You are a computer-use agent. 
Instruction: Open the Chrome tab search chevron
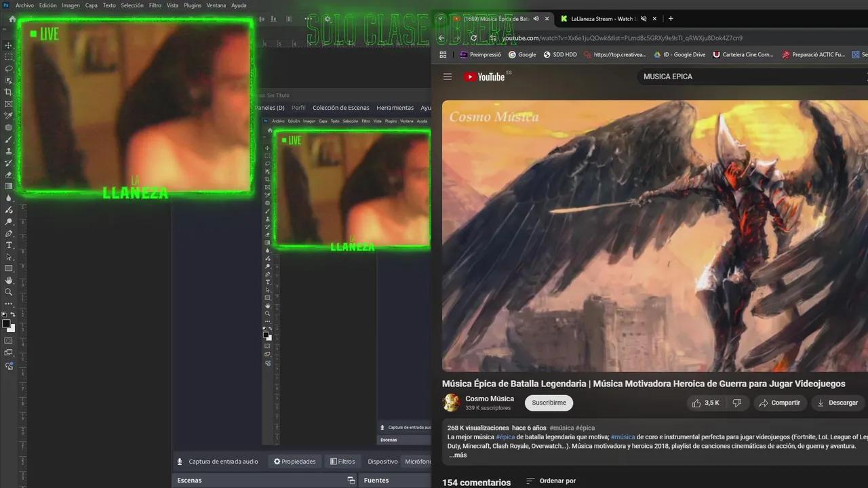pos(440,19)
